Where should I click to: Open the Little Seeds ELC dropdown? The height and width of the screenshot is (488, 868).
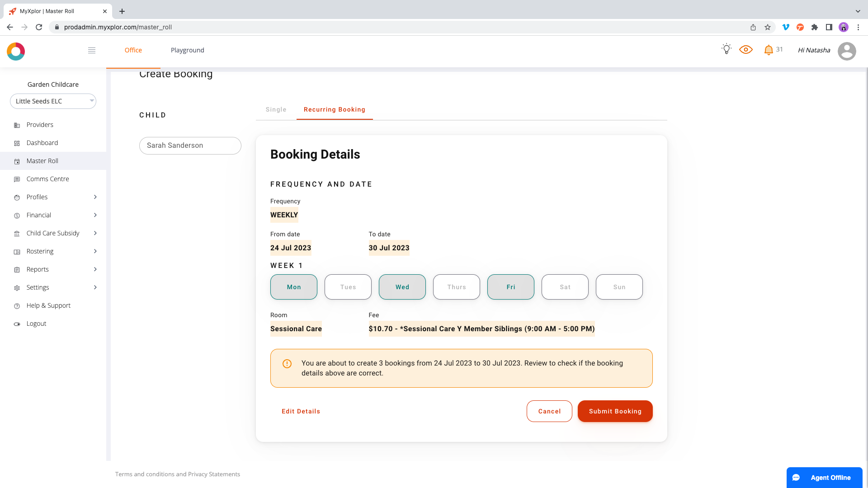pyautogui.click(x=53, y=101)
